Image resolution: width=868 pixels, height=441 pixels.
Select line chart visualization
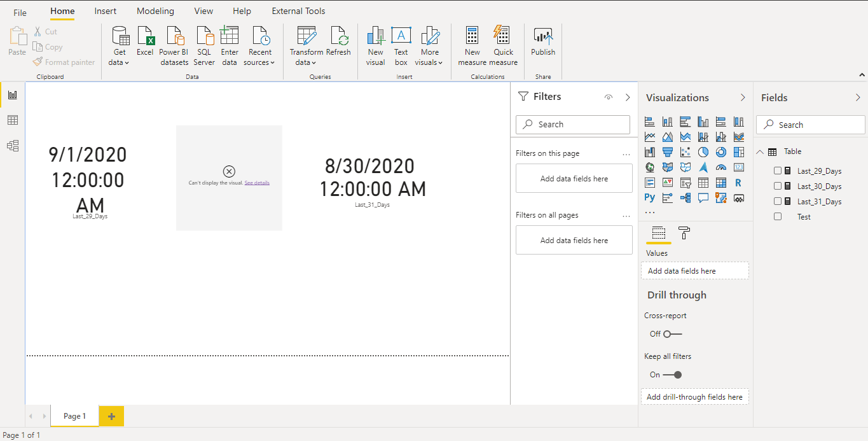[650, 137]
